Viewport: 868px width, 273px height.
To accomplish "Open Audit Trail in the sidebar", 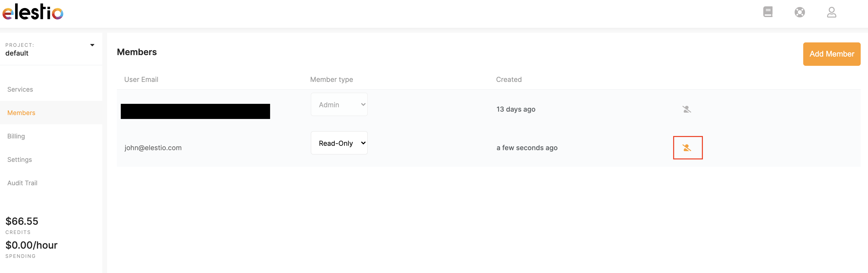I will point(22,183).
